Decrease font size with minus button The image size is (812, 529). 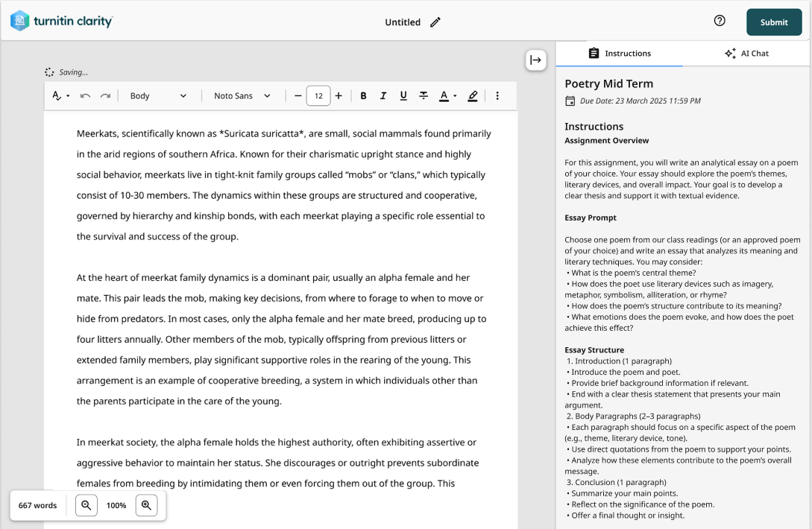click(298, 96)
